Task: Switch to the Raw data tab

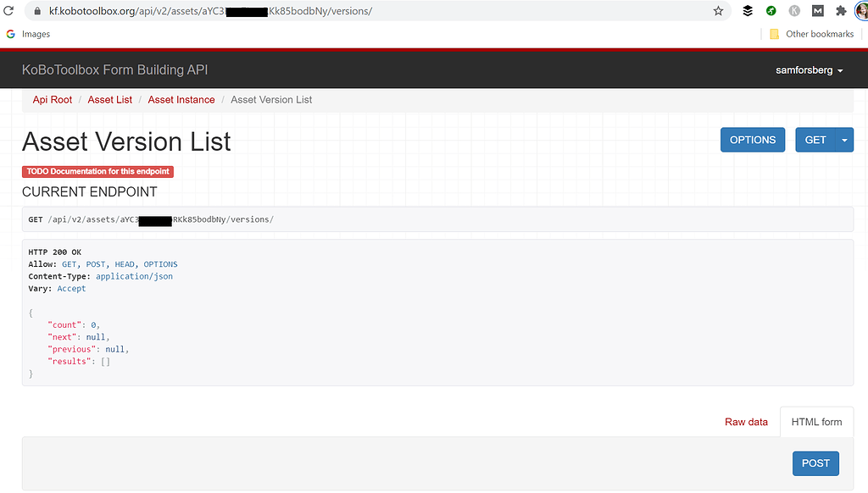Action: [746, 422]
